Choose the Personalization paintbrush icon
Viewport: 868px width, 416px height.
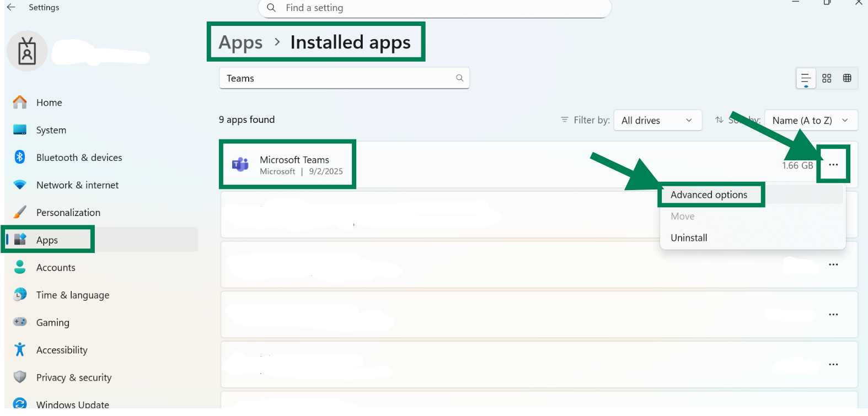coord(20,212)
